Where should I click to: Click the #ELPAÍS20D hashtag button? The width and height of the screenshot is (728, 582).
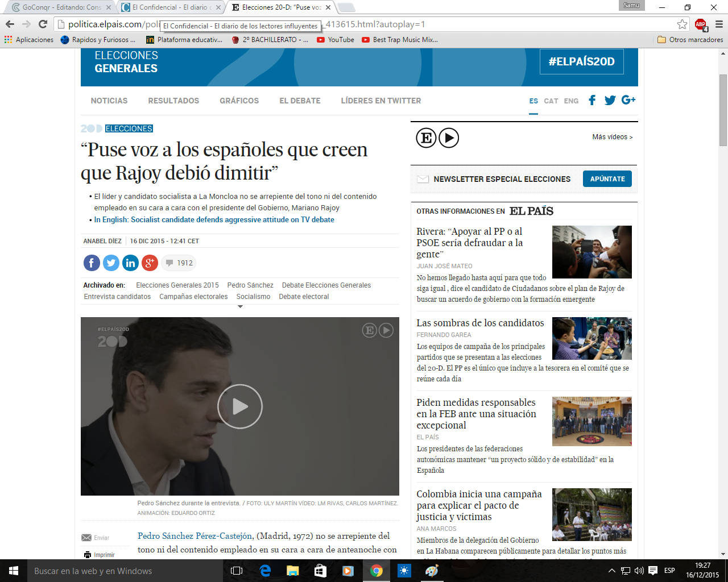coord(581,61)
